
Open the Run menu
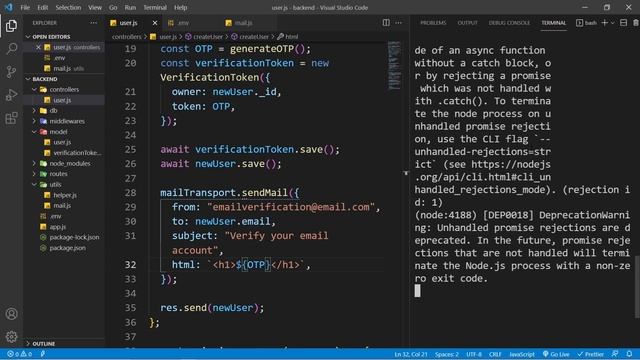(x=130, y=7)
